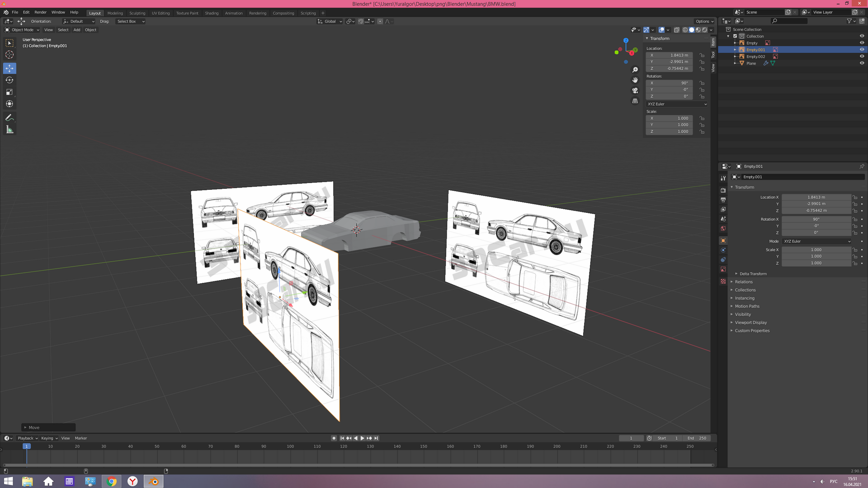Image resolution: width=868 pixels, height=488 pixels.
Task: Switch to material preview shading
Action: 698,30
